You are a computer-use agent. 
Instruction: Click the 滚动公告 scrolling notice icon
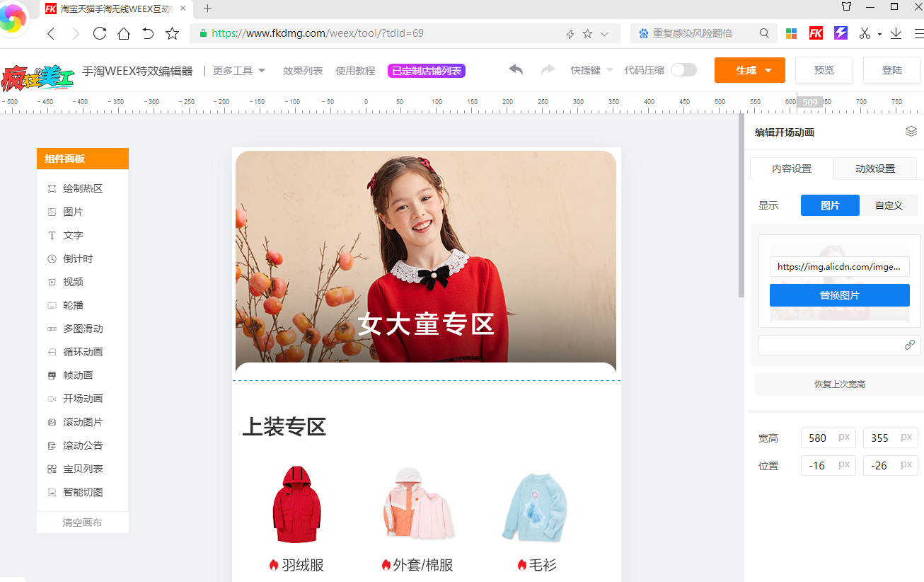52,445
